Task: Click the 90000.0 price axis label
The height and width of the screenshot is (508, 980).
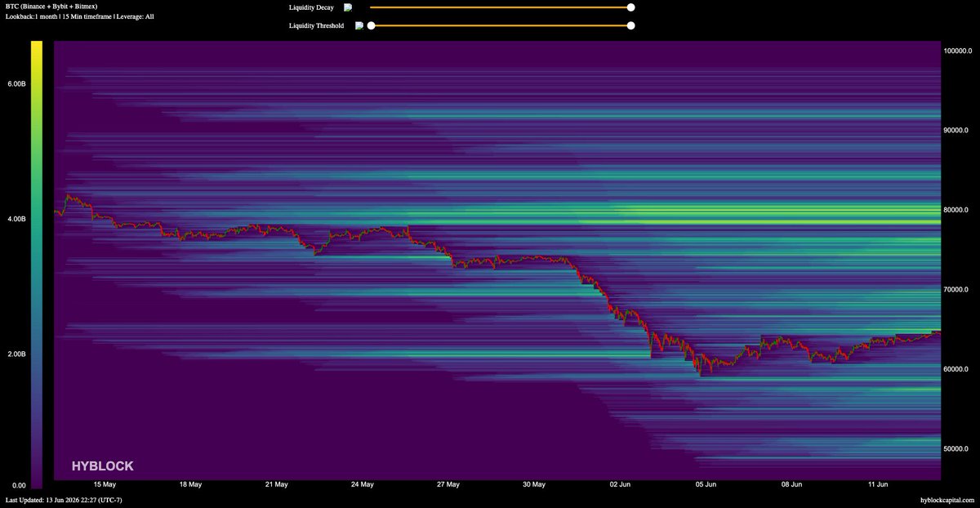Action: (x=956, y=130)
